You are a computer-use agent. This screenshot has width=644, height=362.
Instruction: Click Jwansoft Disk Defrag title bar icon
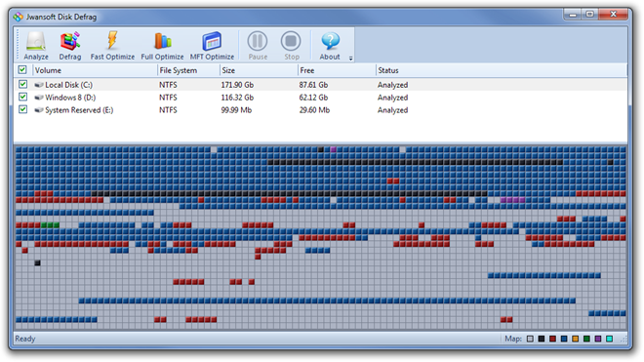(19, 17)
